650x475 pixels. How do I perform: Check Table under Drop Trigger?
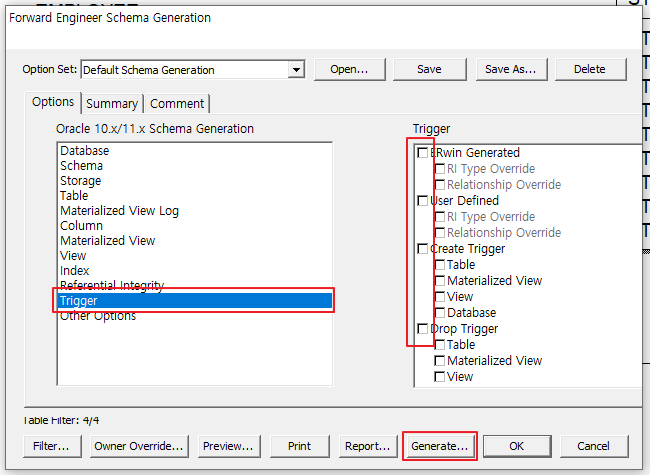[x=439, y=345]
